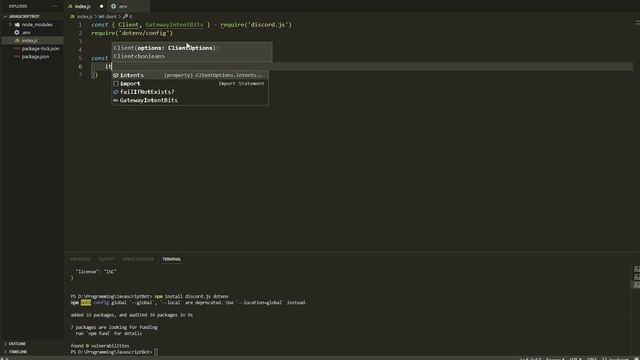Image resolution: width=640 pixels, height=360 pixels.
Task: Select the third terminal instance icon
Action: [637, 285]
